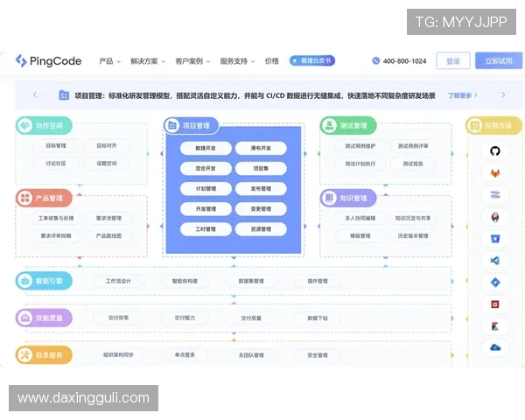525x420 pixels.
Task: Click 需求池管理 under 产品管理
Action: [x=108, y=218]
